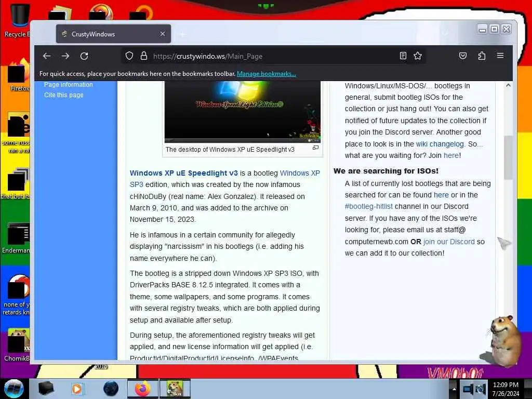Viewport: 532px width, 399px height.
Task: Save page to Pocket icon
Action: click(463, 56)
